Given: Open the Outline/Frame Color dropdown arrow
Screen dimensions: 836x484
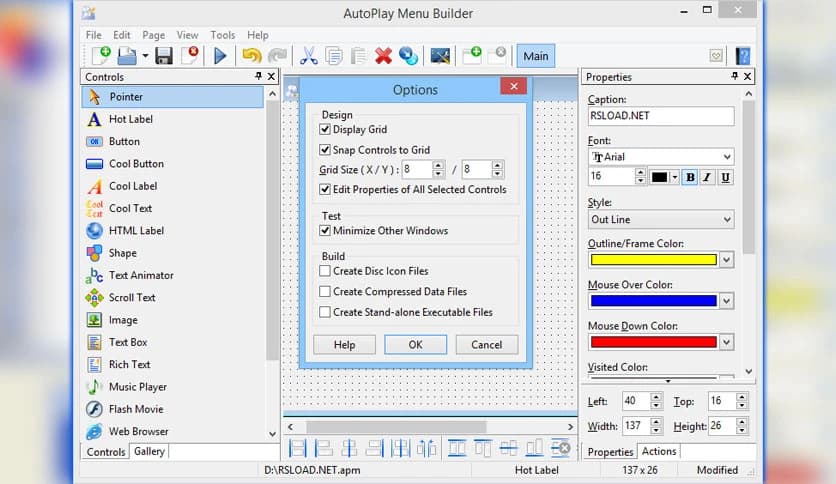Looking at the screenshot, I should click(x=726, y=260).
